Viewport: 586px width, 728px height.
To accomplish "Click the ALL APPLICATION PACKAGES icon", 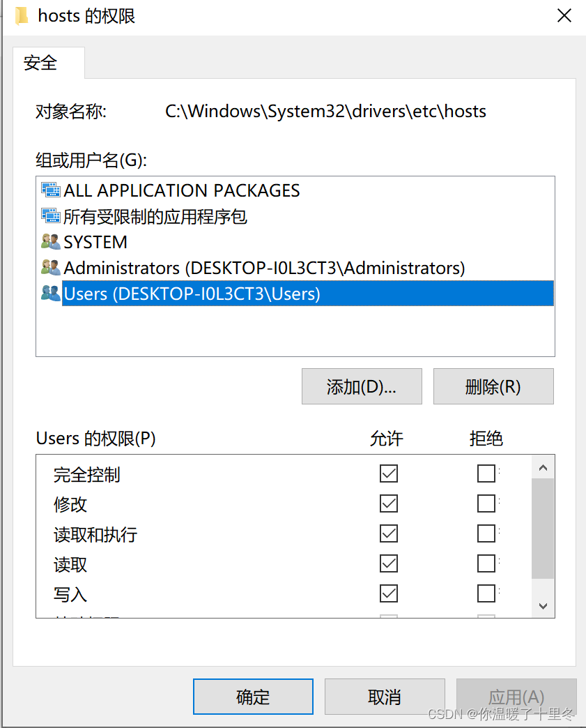I will click(49, 190).
